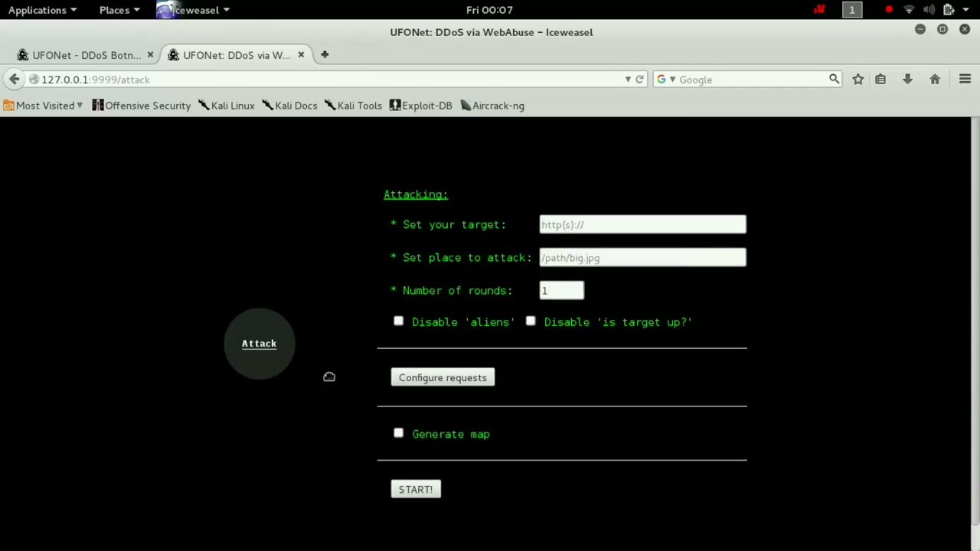Click the URL address bar text

96,80
